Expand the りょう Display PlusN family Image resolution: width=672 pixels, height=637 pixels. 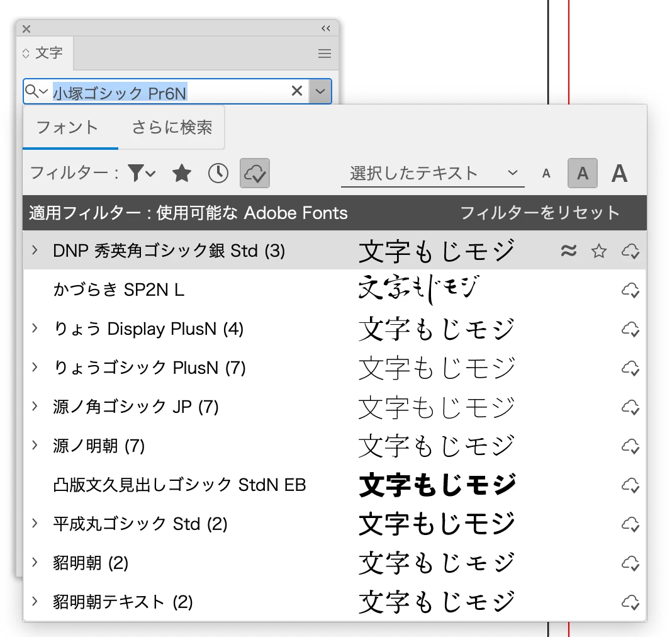click(35, 329)
